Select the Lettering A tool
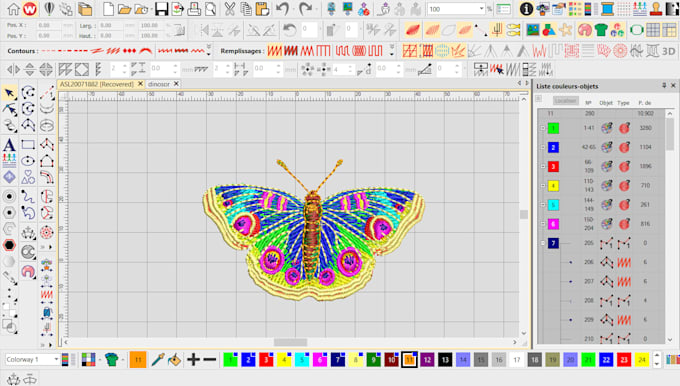680x386 pixels. (9, 145)
